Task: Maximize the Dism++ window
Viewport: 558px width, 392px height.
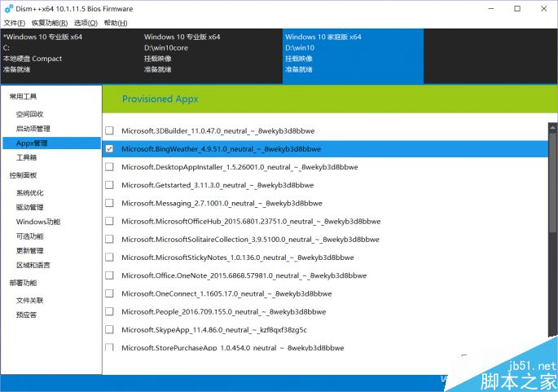Action: [x=517, y=8]
